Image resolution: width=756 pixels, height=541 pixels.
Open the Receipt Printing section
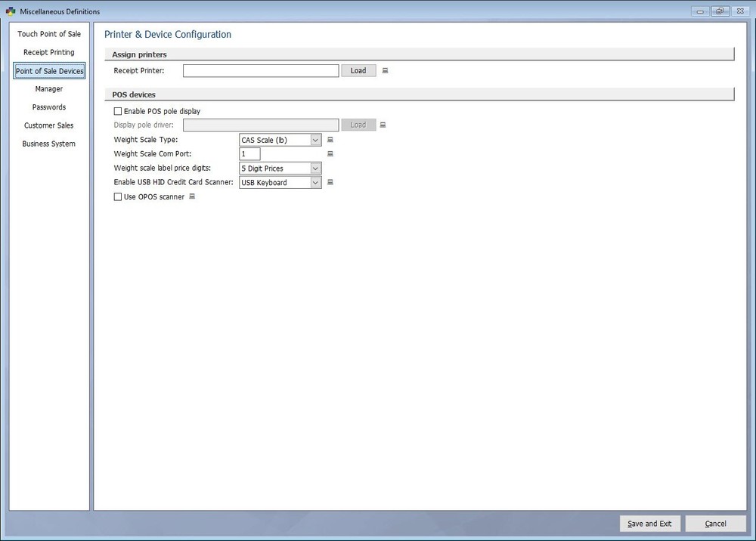(x=49, y=52)
